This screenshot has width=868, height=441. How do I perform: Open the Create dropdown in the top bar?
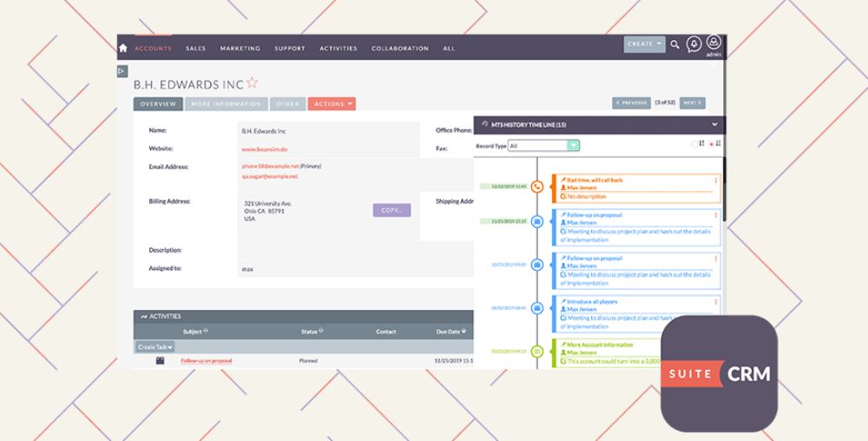click(644, 44)
